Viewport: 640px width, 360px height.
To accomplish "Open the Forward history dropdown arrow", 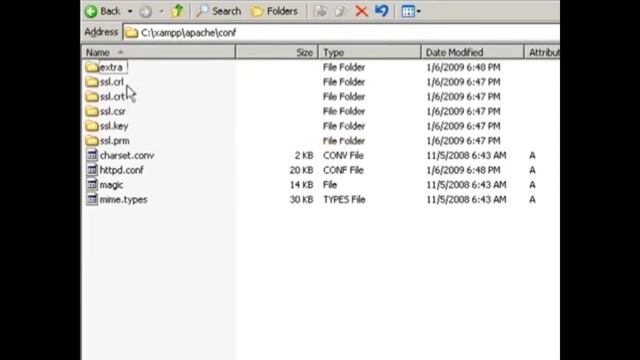I will click(162, 11).
